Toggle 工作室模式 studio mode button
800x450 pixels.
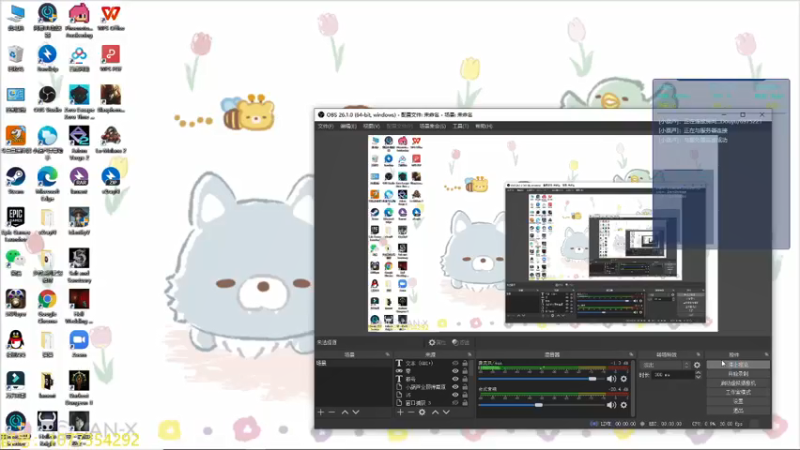[x=738, y=392]
